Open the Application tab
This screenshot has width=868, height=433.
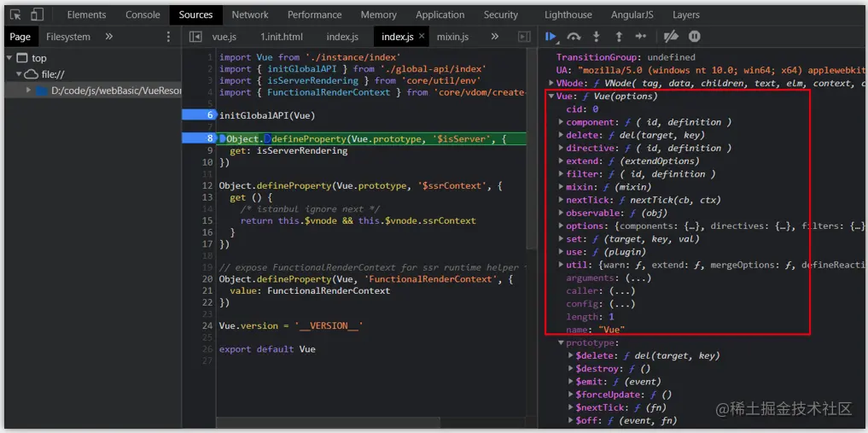[x=440, y=15]
